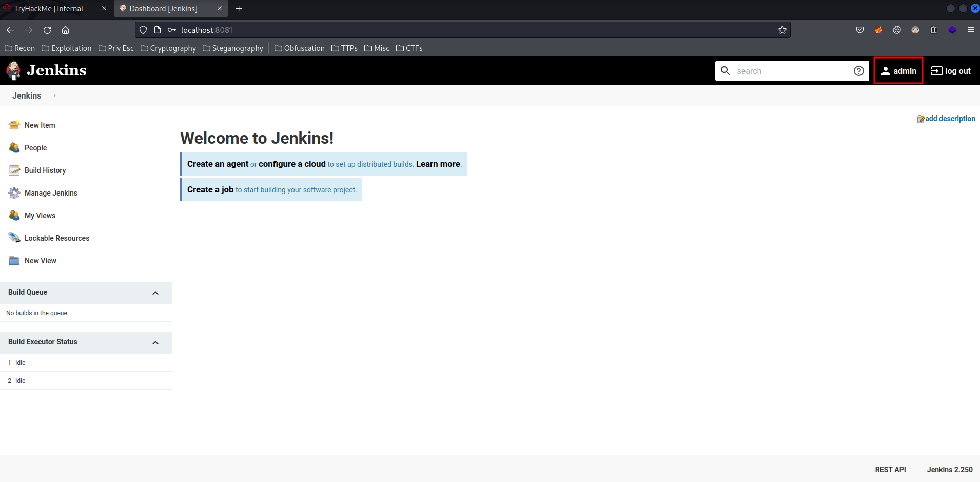Open My Views from sidebar
980x482 pixels.
(x=40, y=216)
